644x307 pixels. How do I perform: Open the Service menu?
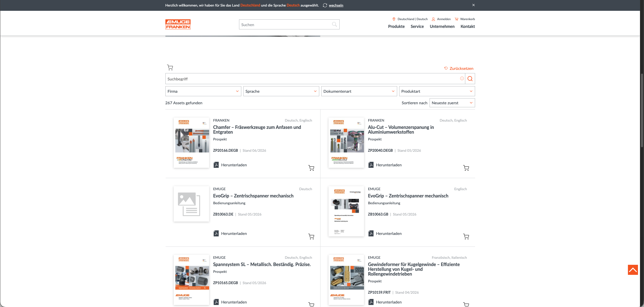click(417, 26)
